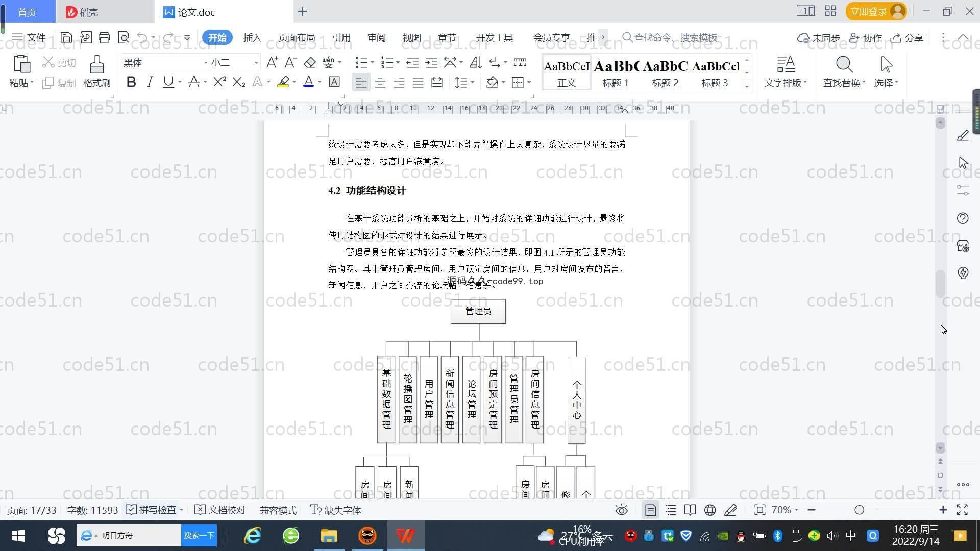Click the Text Layout icon
This screenshot has width=980, height=551.
point(786,65)
